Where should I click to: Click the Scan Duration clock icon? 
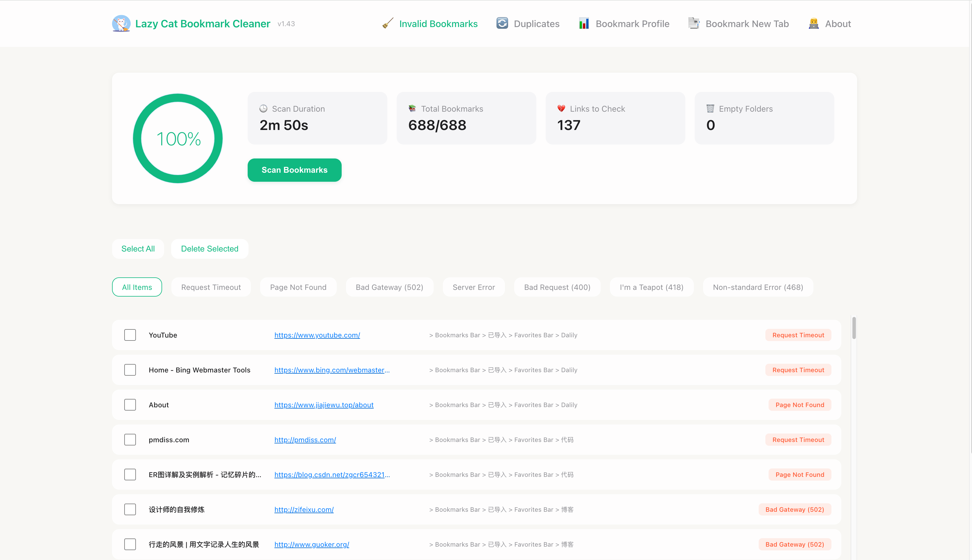[x=263, y=109]
